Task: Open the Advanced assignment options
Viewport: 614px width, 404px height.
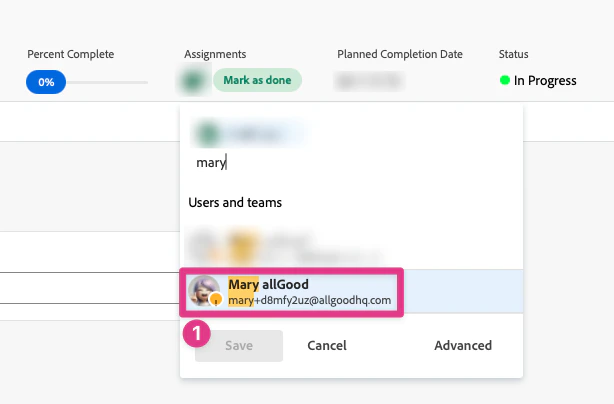Action: (463, 346)
